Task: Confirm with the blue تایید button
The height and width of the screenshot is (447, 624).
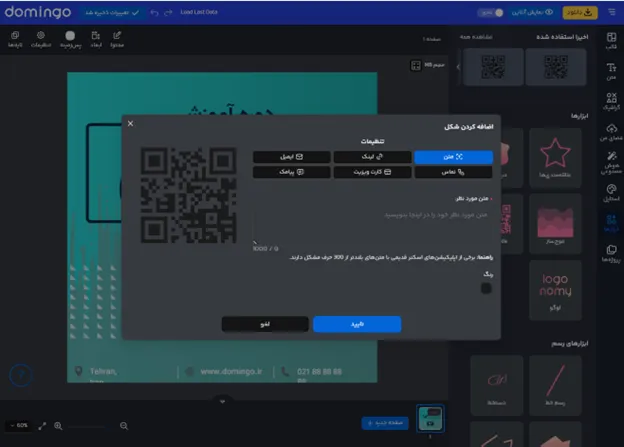Action: pyautogui.click(x=356, y=324)
